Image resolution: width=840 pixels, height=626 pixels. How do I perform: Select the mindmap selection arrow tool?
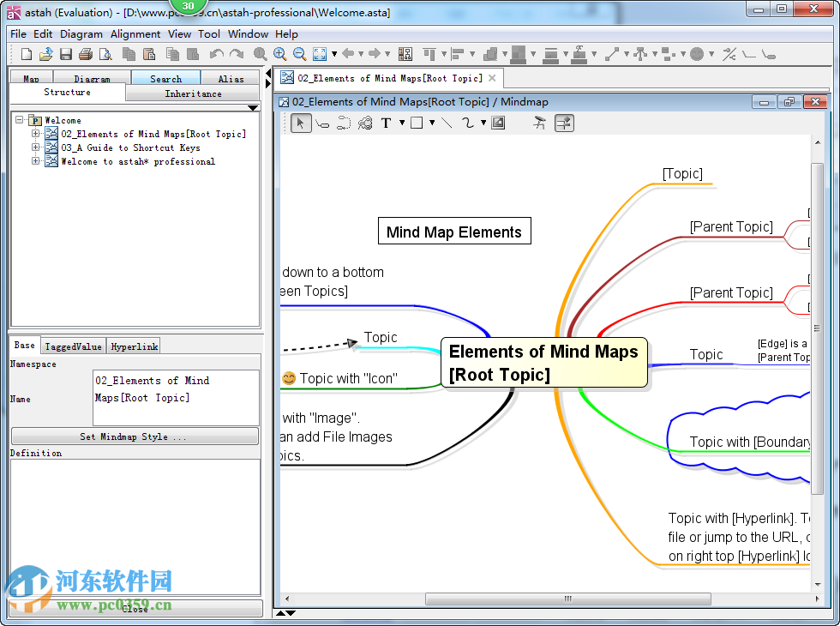[x=300, y=123]
